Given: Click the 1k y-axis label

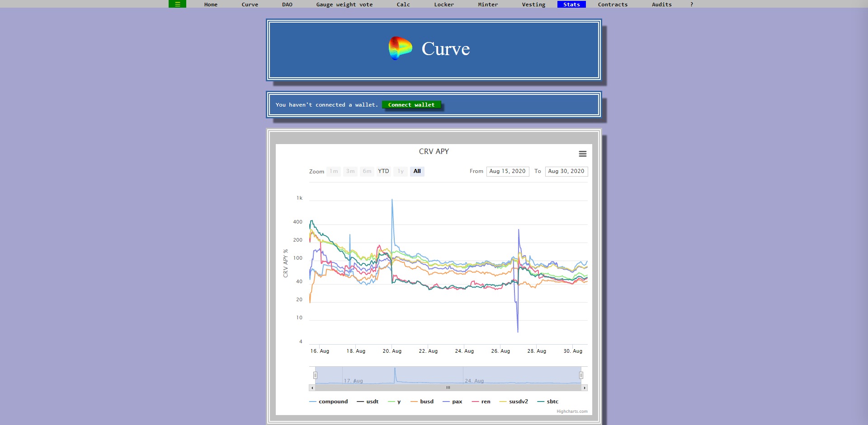Looking at the screenshot, I should click(x=299, y=198).
